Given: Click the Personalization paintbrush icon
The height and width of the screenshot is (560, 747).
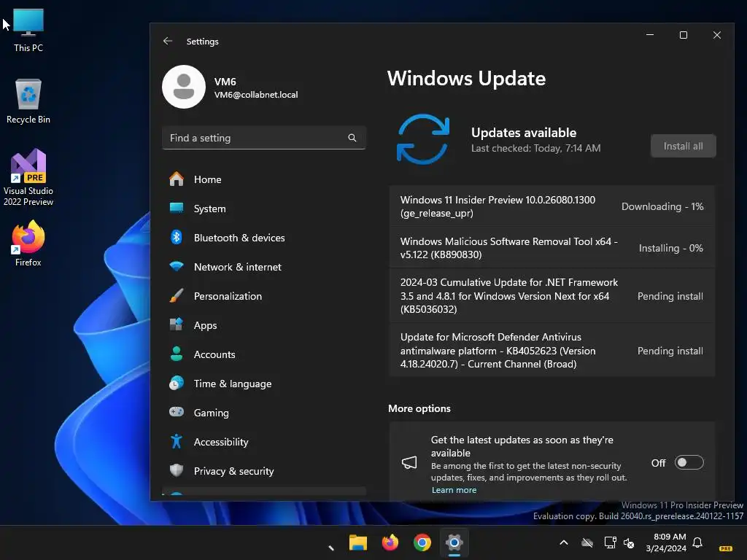Looking at the screenshot, I should tap(177, 296).
